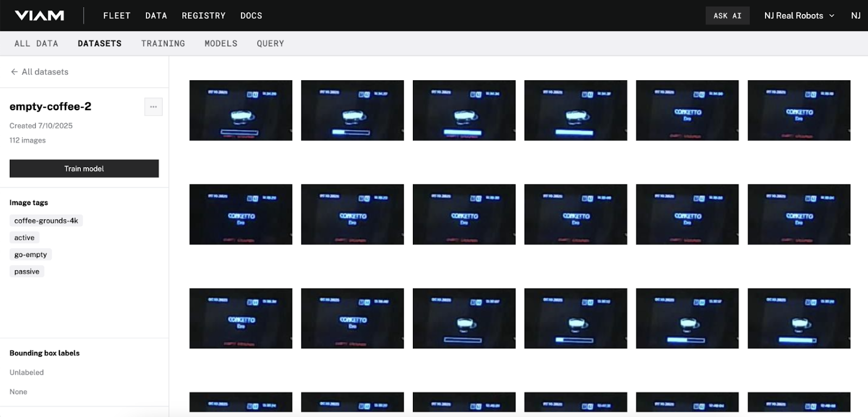Screen dimensions: 868x417
Task: Open fourth thumbnail in first row
Action: 576,111
